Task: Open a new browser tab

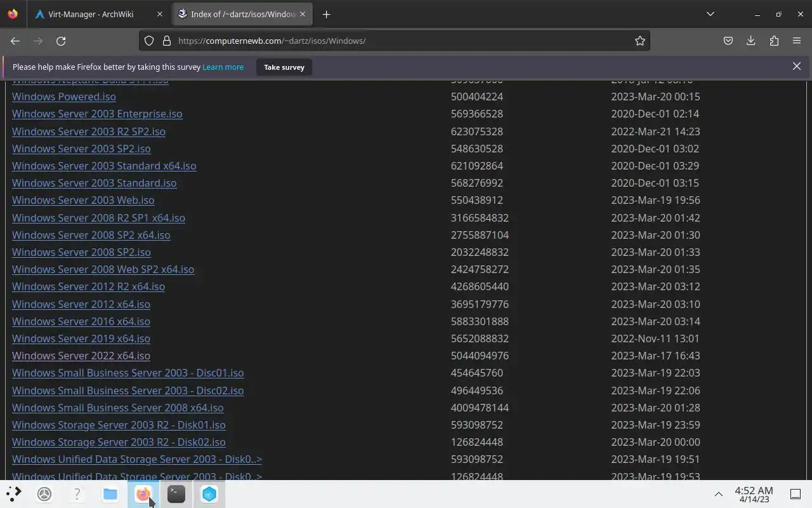Action: pyautogui.click(x=326, y=14)
